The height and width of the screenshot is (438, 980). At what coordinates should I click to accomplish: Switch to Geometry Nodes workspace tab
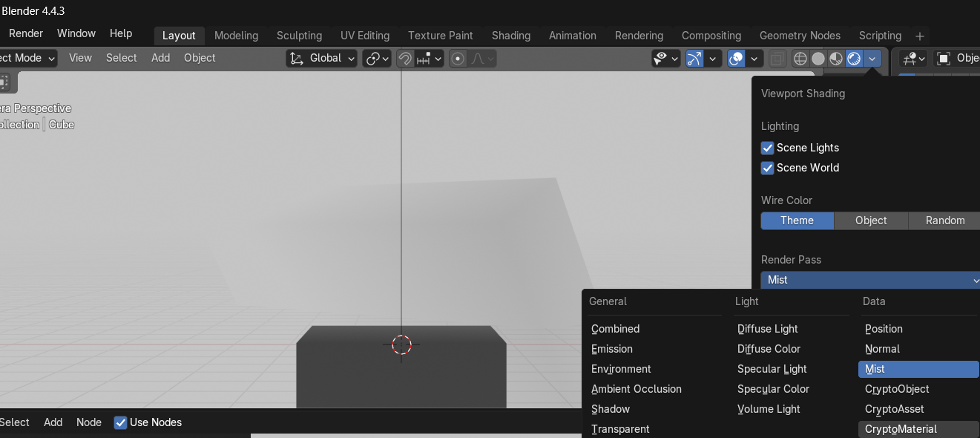coord(800,36)
